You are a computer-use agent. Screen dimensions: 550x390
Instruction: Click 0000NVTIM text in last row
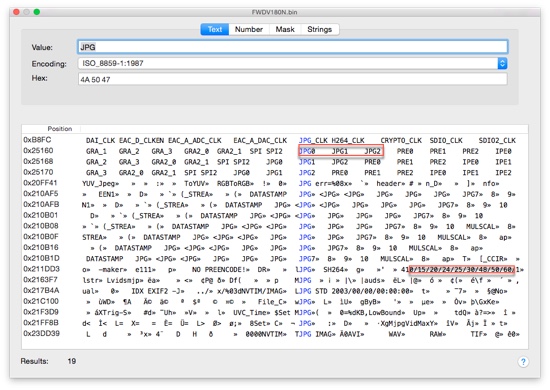pyautogui.click(x=264, y=334)
